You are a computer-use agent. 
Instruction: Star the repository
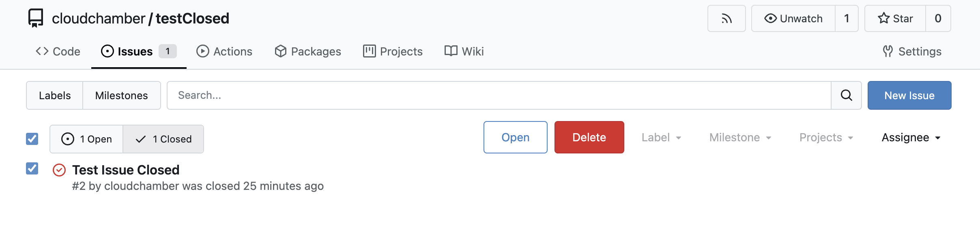pos(896,19)
